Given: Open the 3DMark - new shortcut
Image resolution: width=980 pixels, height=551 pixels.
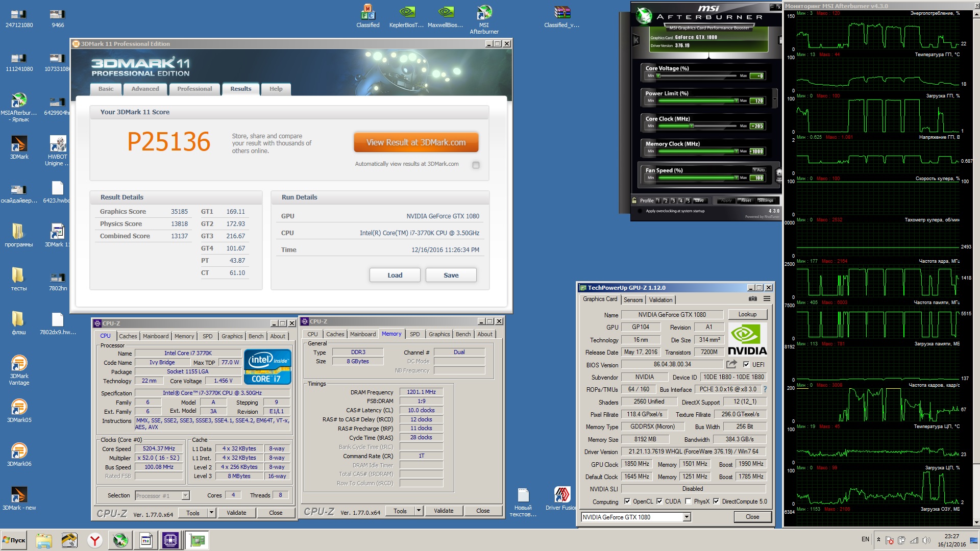Looking at the screenshot, I should 19,498.
